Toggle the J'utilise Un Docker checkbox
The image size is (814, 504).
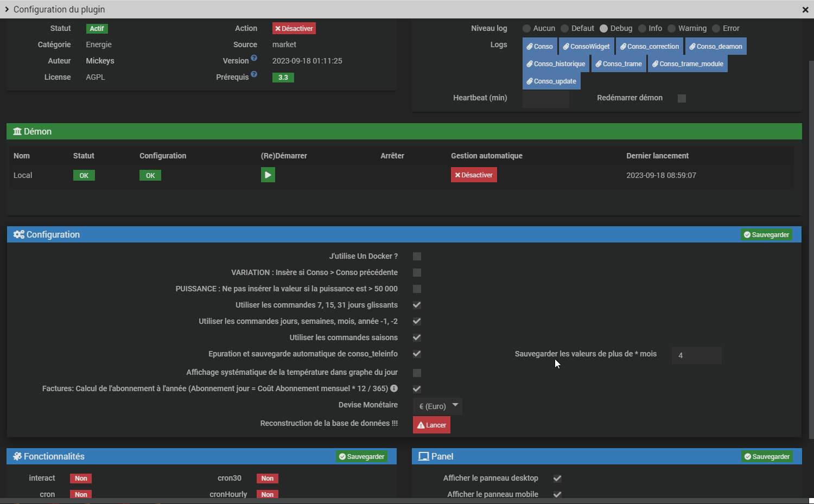pos(417,256)
